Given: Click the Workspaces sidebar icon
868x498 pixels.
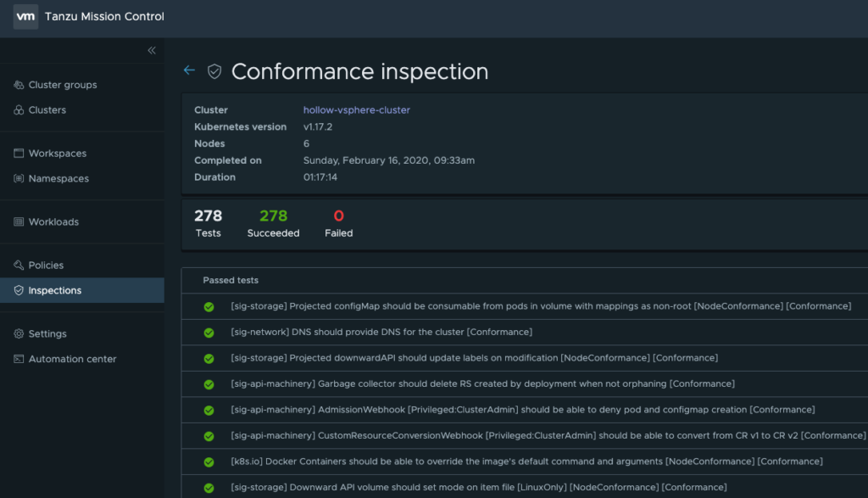Looking at the screenshot, I should click(19, 154).
